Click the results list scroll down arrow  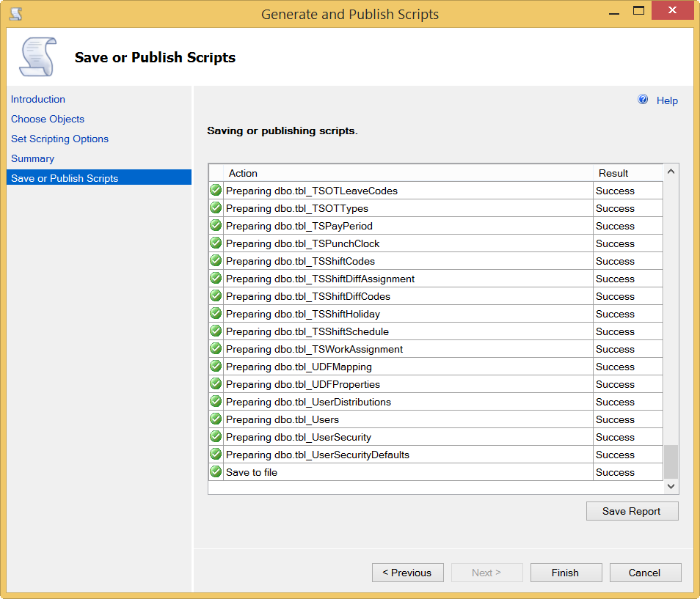click(671, 486)
